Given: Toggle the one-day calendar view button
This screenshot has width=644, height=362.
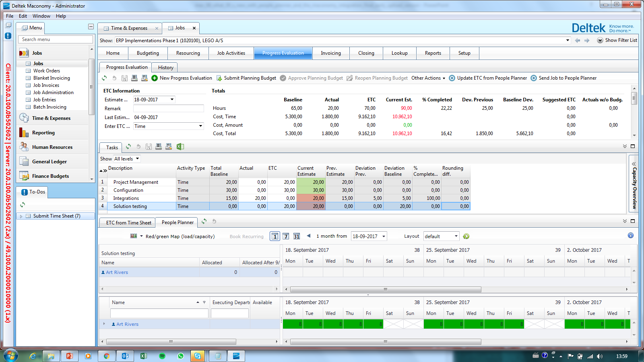Looking at the screenshot, I should [x=275, y=237].
